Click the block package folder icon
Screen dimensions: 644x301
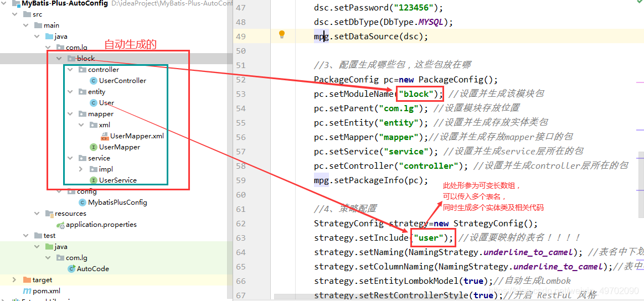point(71,58)
